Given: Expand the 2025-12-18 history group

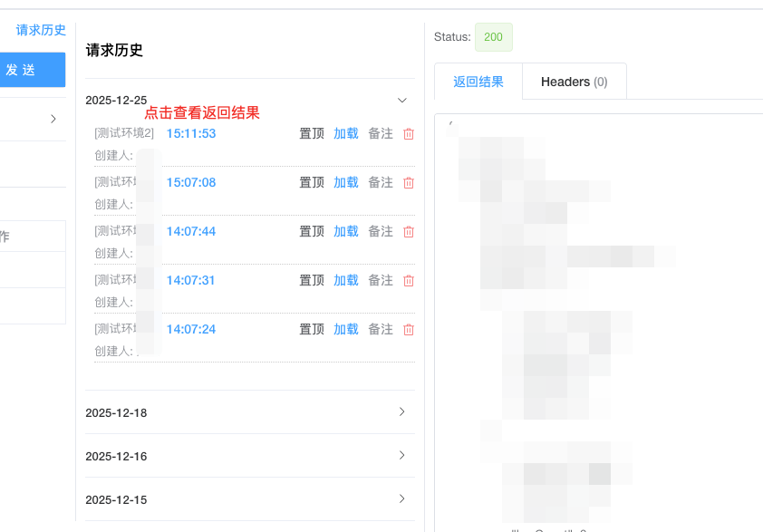Looking at the screenshot, I should point(402,412).
